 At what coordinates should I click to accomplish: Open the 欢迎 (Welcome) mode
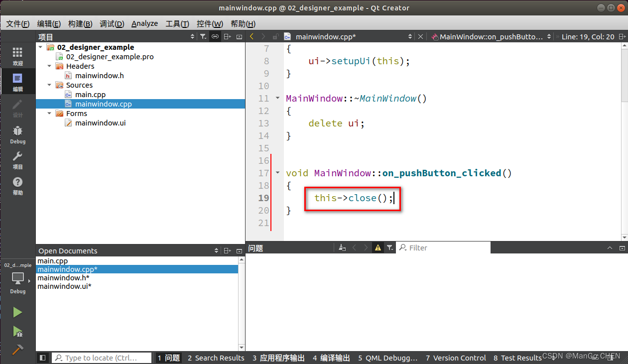click(x=17, y=56)
